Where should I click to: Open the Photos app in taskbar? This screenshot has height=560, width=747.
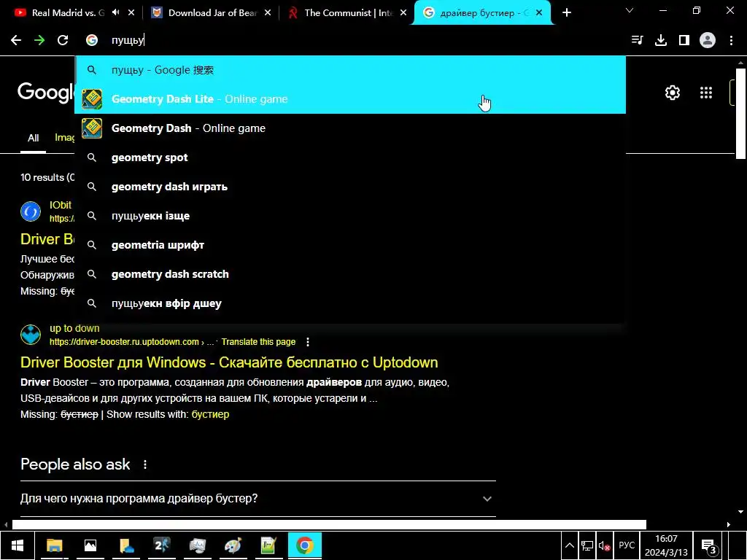coord(90,545)
